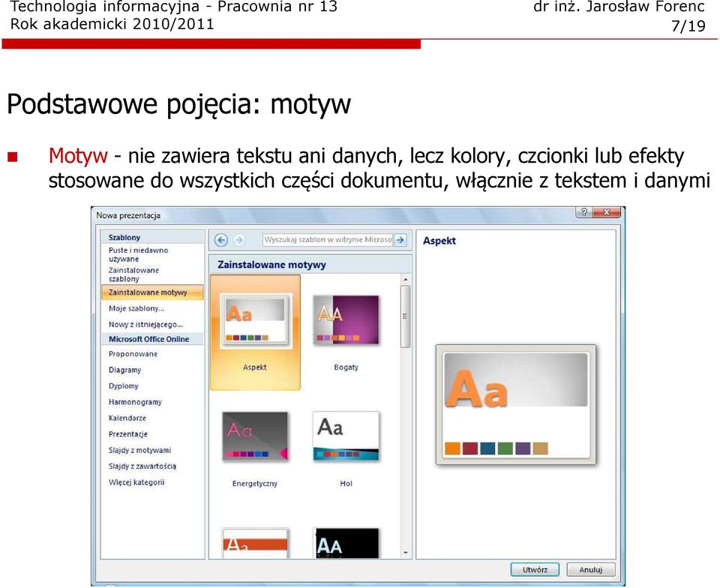This screenshot has width=720, height=588.
Task: Select Slajdy z zawartością category
Action: pos(142,466)
